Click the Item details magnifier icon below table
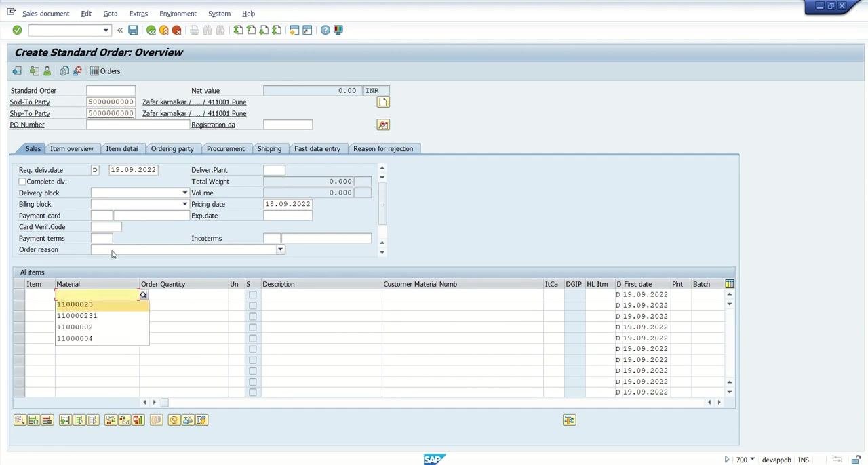The height and width of the screenshot is (465, 868). [x=20, y=420]
